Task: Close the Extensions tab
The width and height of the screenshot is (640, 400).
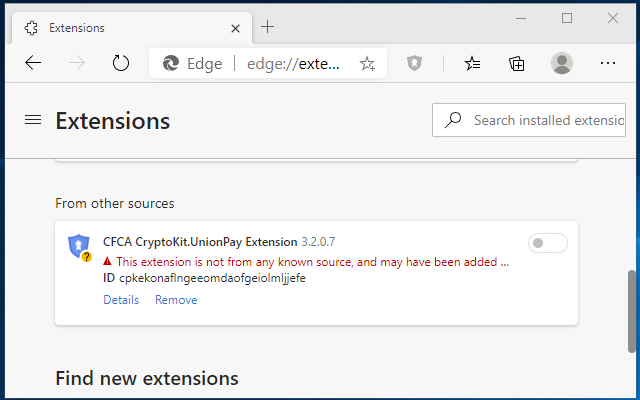Action: tap(236, 26)
